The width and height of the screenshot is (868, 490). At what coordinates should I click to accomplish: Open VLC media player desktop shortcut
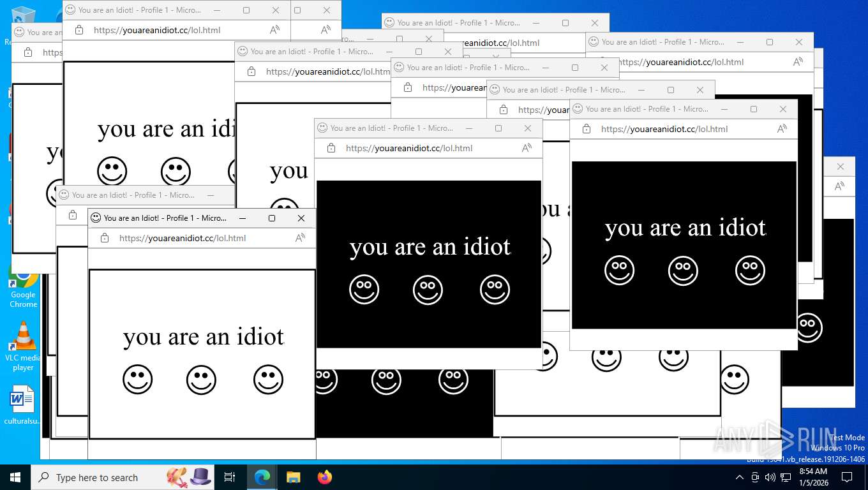point(23,346)
